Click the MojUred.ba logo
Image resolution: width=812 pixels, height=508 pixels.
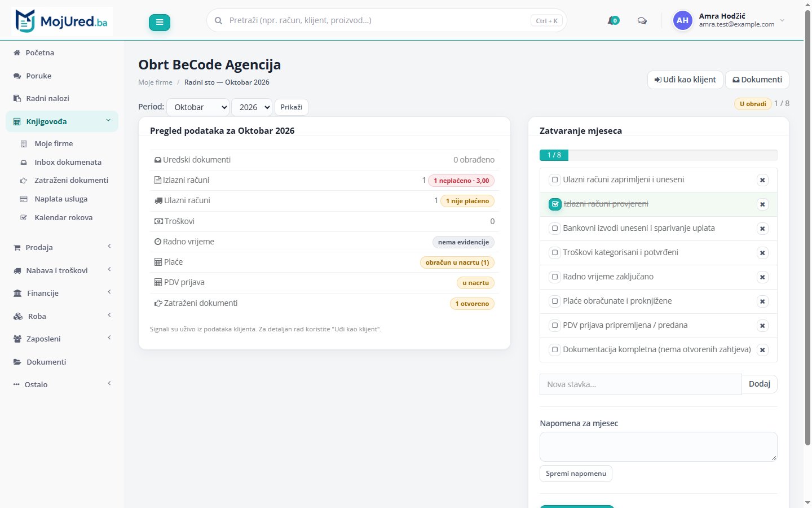click(61, 21)
